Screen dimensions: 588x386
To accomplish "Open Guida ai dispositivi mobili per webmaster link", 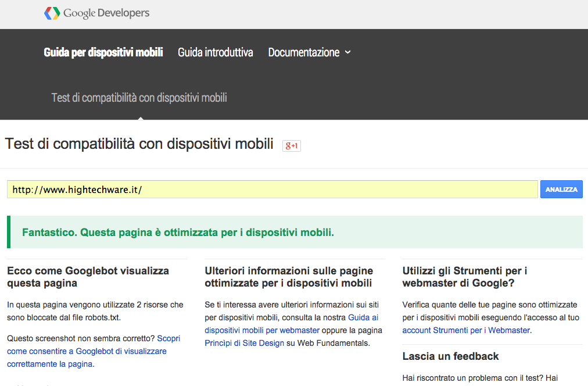I will point(291,324).
